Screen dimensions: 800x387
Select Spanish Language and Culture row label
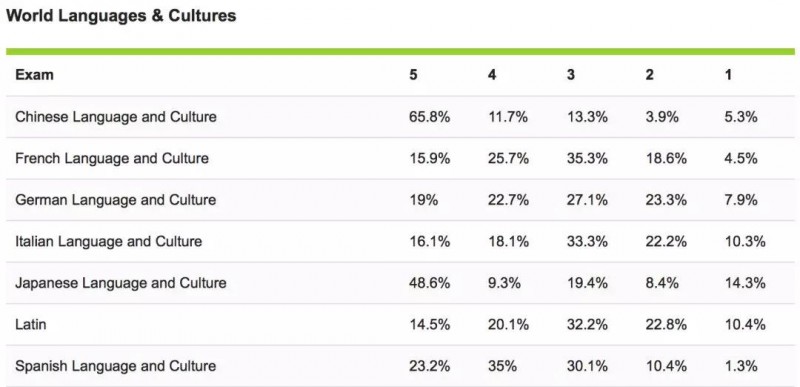[x=116, y=366]
